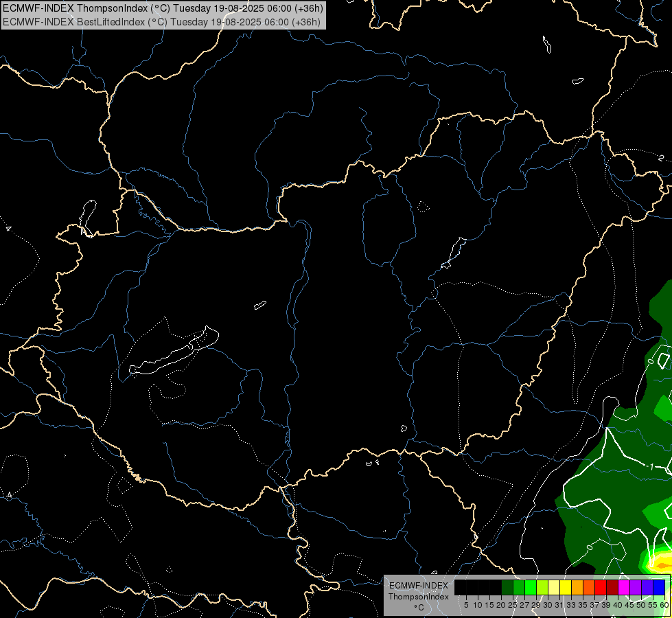Select the lime 29–30 legend swatch
Image resolution: width=672 pixels, height=618 pixels.
pos(542,587)
